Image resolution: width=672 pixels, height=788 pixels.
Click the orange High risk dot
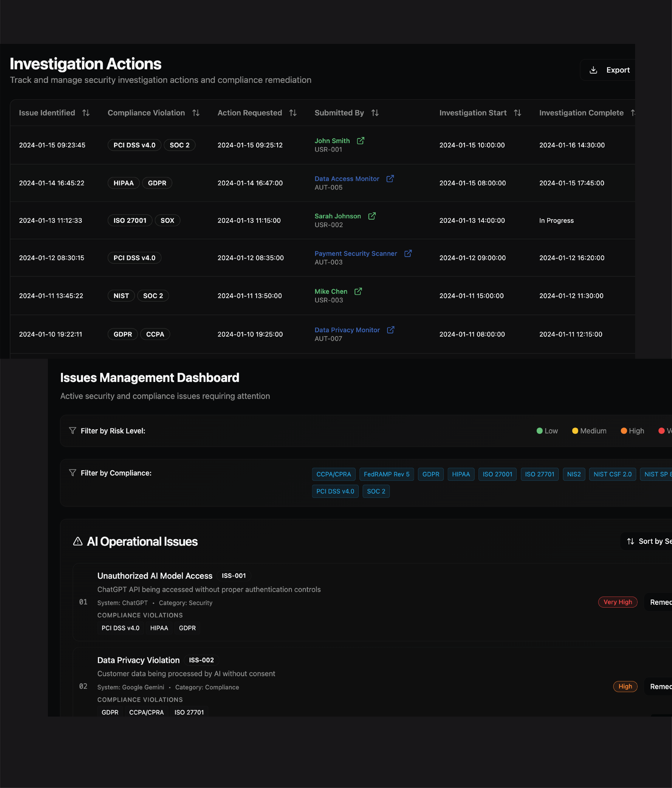(624, 431)
